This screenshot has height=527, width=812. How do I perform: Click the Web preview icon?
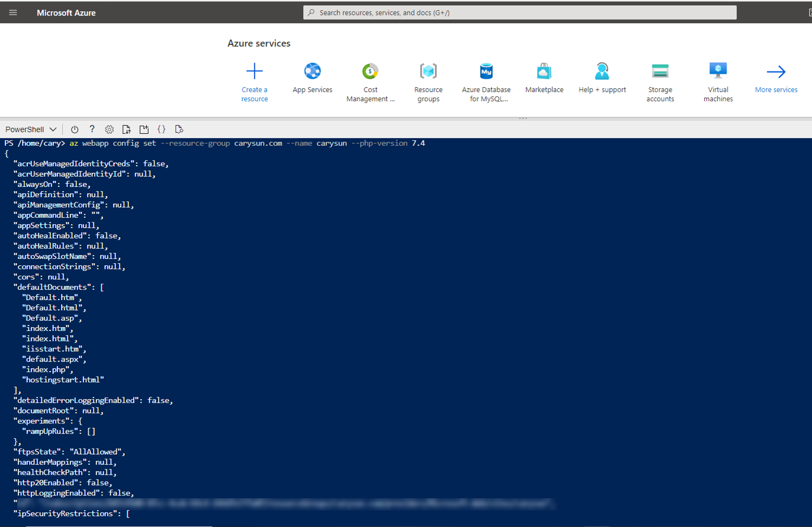click(x=179, y=129)
